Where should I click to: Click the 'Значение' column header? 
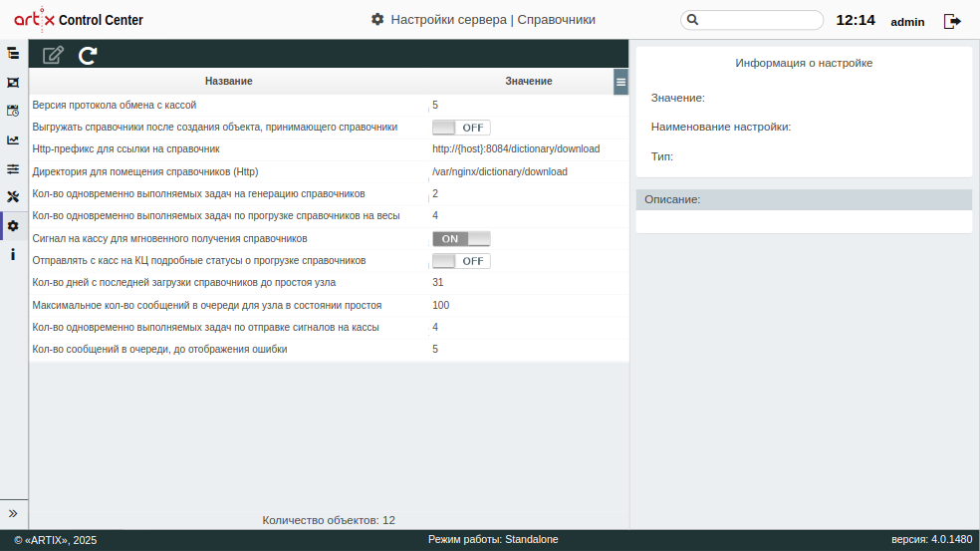coord(528,81)
